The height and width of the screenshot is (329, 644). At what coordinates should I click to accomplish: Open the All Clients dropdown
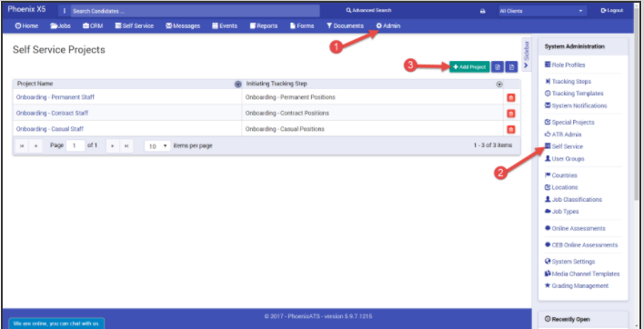[x=542, y=11]
